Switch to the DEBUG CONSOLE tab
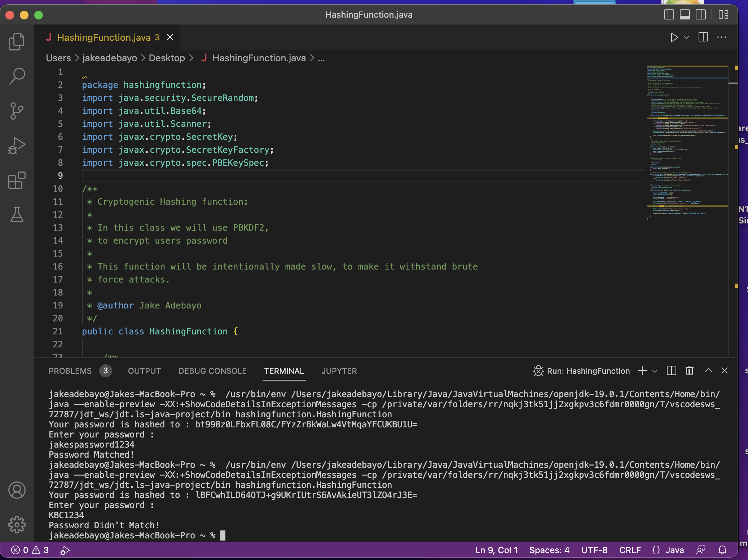748x560 pixels. [212, 371]
